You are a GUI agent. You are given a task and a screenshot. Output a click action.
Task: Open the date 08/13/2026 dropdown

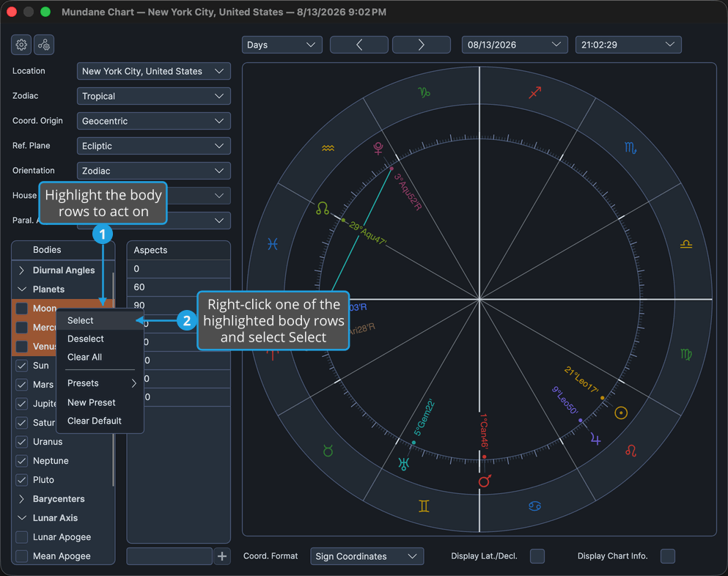coord(515,45)
